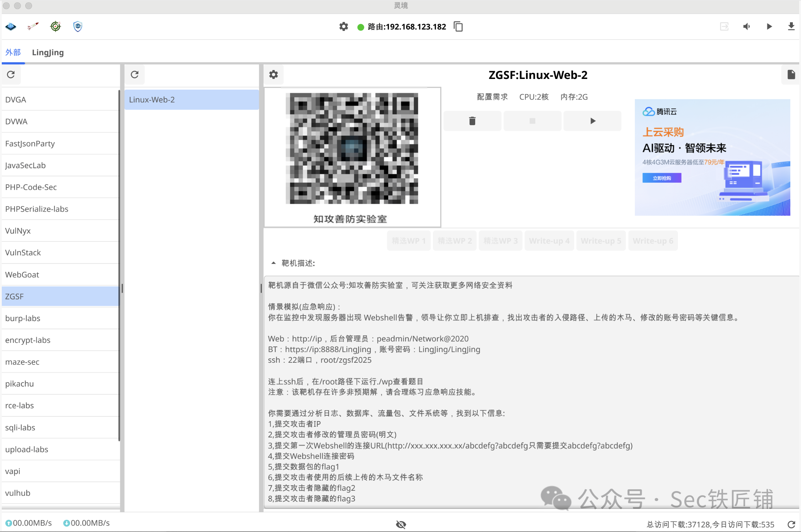Click the blue layers icon in top toolbar
Image resolution: width=801 pixels, height=532 pixels.
pos(11,27)
